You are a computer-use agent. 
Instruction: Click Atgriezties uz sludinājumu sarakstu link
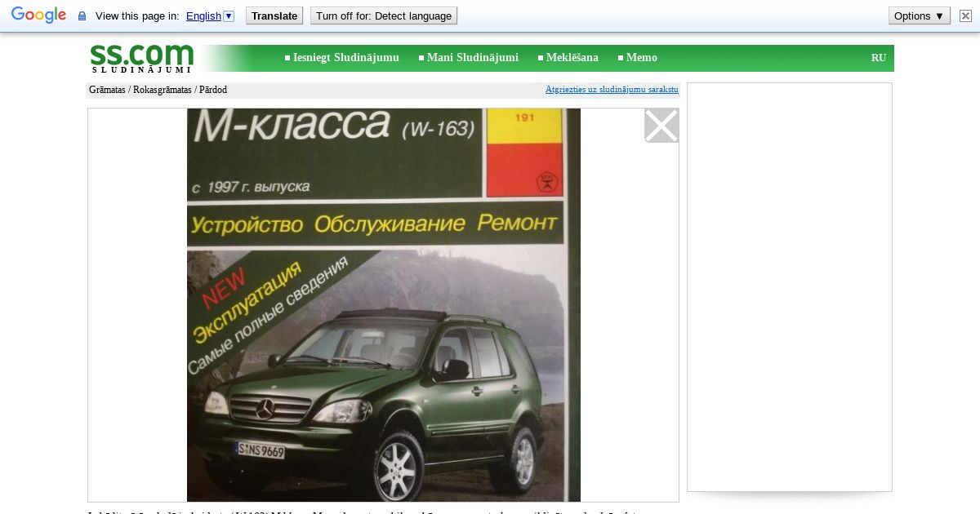pos(612,89)
